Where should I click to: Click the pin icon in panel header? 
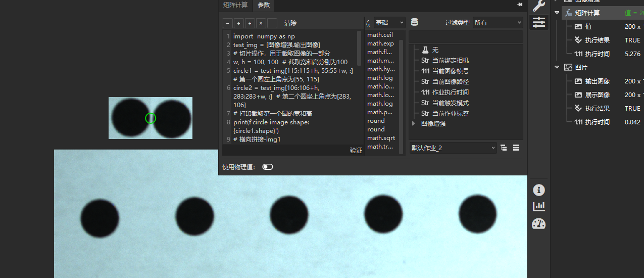click(x=520, y=5)
